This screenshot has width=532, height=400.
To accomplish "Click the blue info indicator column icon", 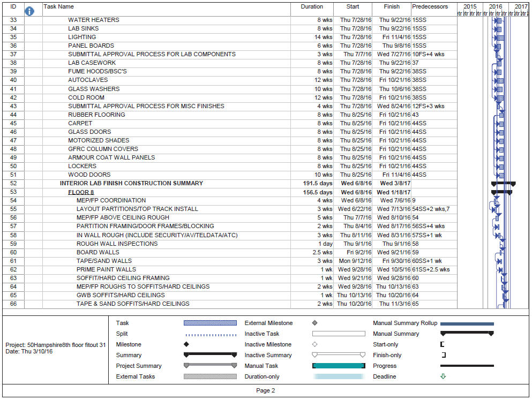I will (30, 11).
